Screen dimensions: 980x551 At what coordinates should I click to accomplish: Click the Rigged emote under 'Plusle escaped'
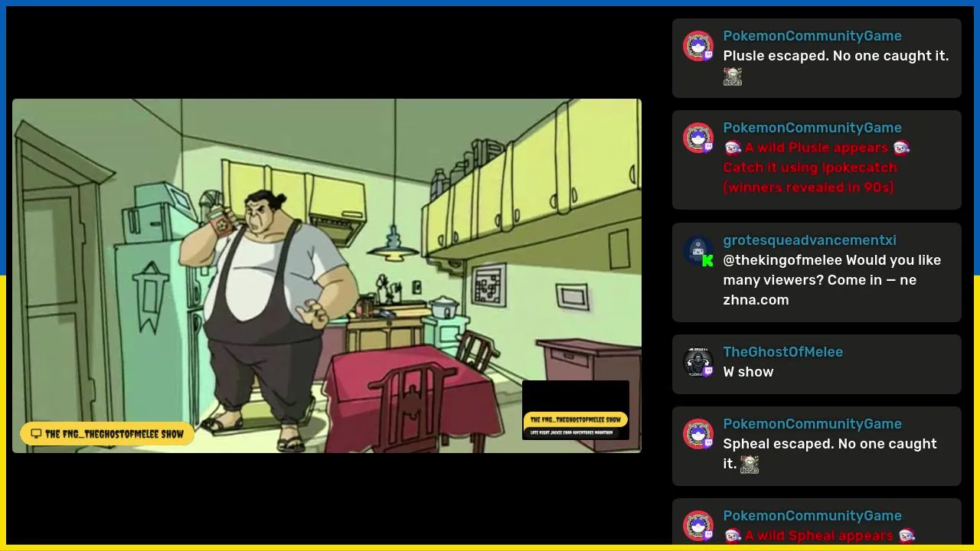pos(733,77)
